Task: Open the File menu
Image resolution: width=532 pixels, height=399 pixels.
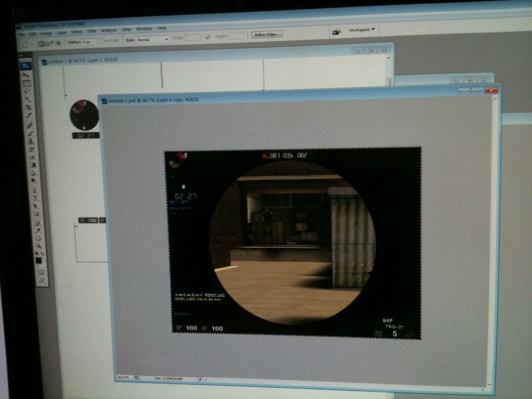Action: (x=21, y=35)
